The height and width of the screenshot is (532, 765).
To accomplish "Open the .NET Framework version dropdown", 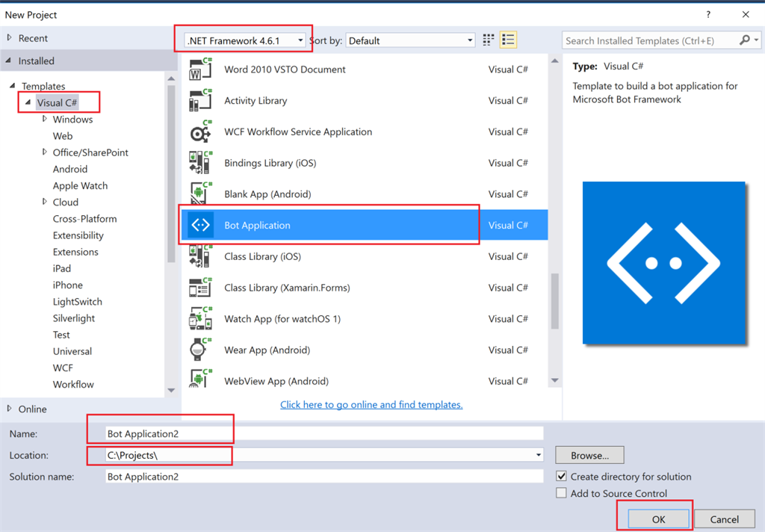I will point(245,40).
